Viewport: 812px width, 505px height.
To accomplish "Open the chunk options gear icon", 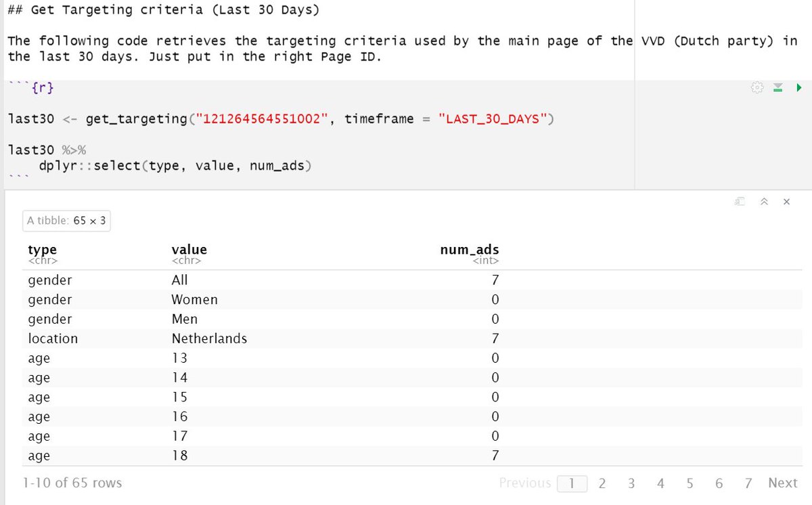I will [x=757, y=87].
